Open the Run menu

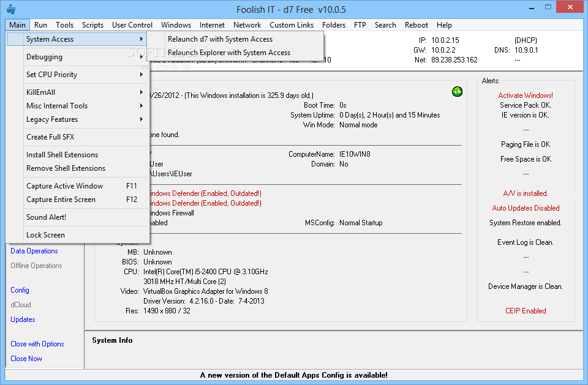pos(40,24)
